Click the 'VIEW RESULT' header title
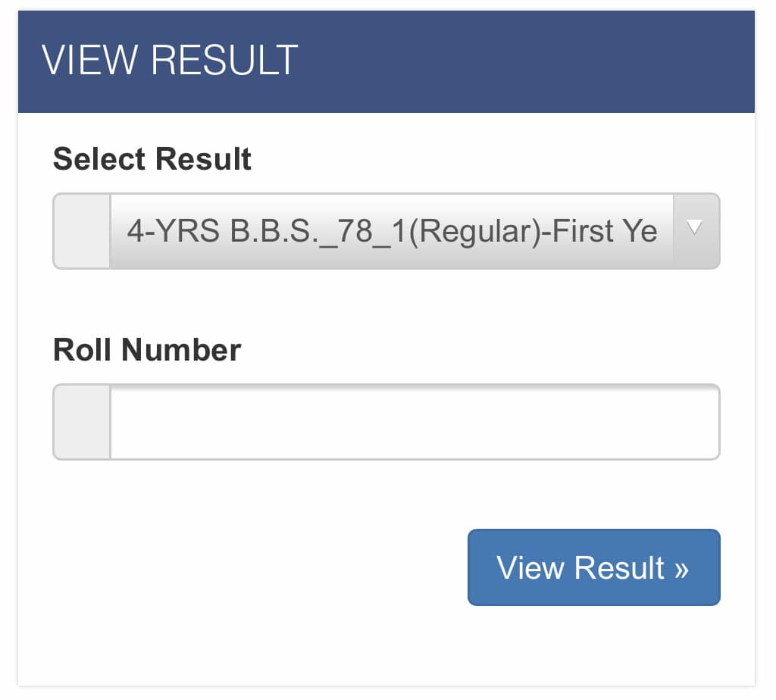776x700 pixels. pos(170,61)
